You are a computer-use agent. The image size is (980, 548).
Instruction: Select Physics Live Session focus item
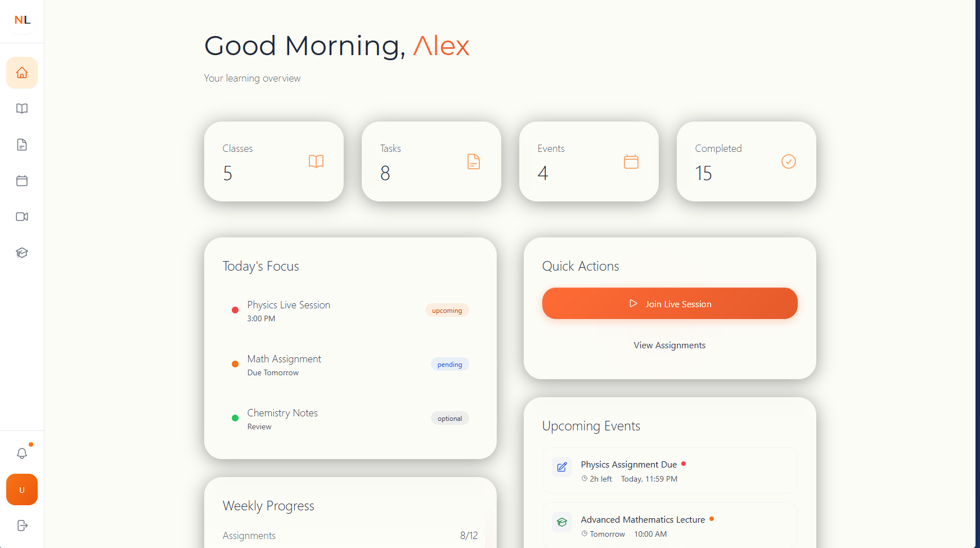[x=350, y=311]
